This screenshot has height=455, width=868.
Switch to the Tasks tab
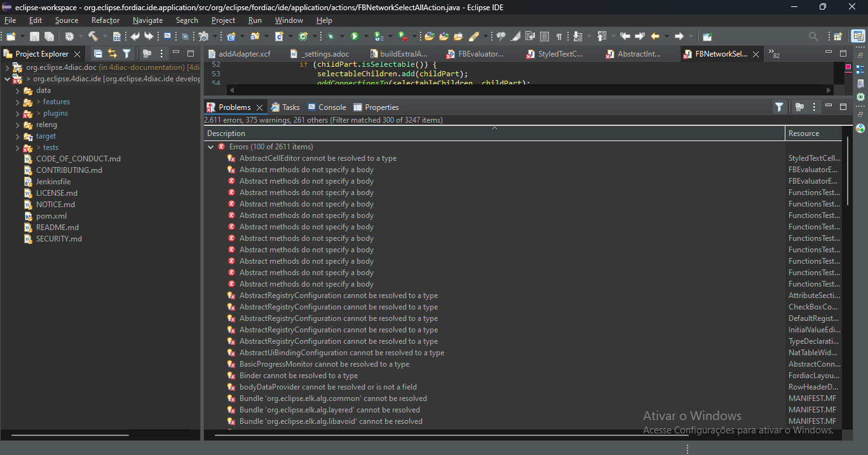(285, 107)
